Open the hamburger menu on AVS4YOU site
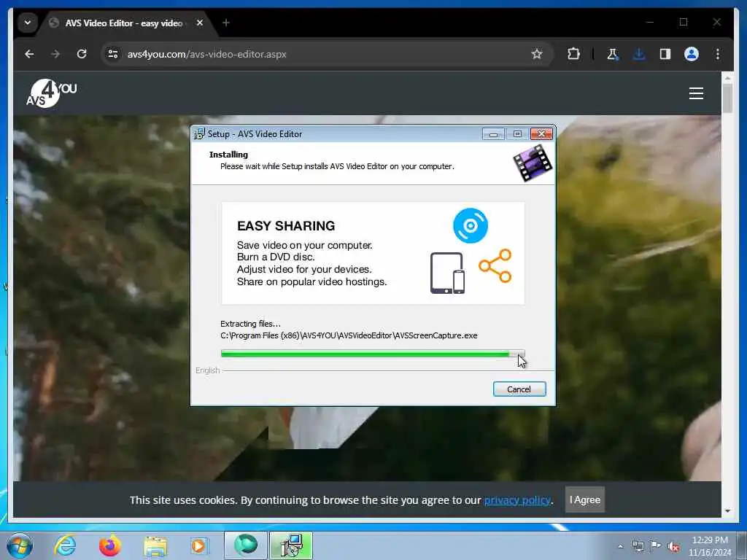This screenshot has width=747, height=560. coord(696,93)
